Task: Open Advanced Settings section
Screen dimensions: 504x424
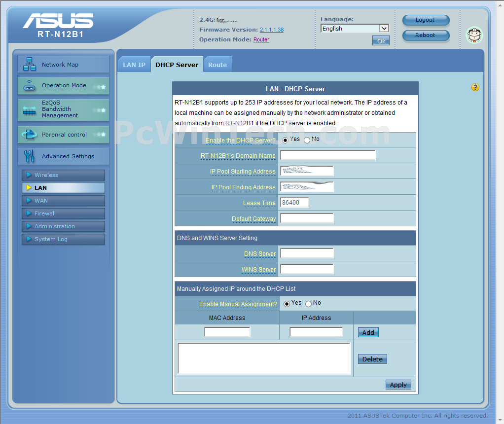Action: pyautogui.click(x=63, y=156)
